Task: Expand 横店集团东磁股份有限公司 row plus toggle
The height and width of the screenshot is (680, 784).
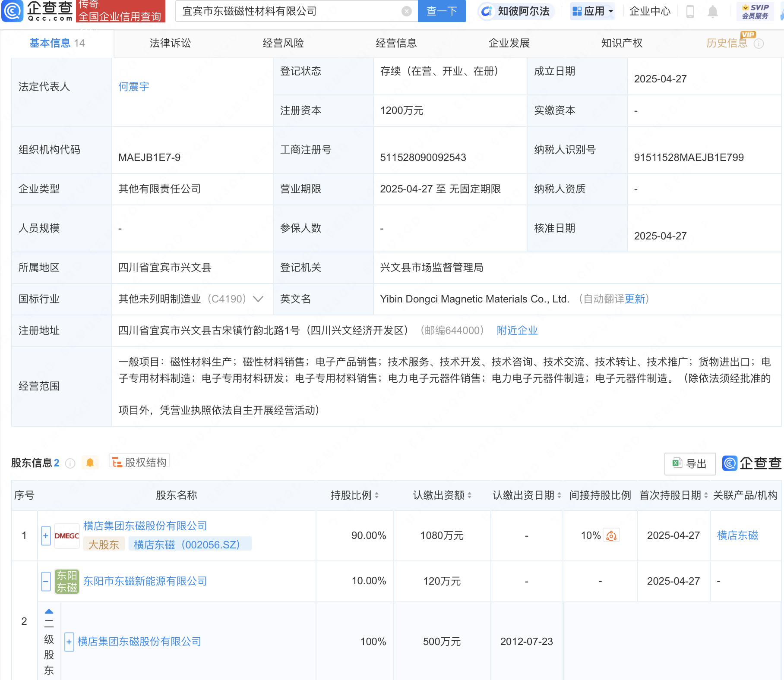Action: pyautogui.click(x=46, y=536)
